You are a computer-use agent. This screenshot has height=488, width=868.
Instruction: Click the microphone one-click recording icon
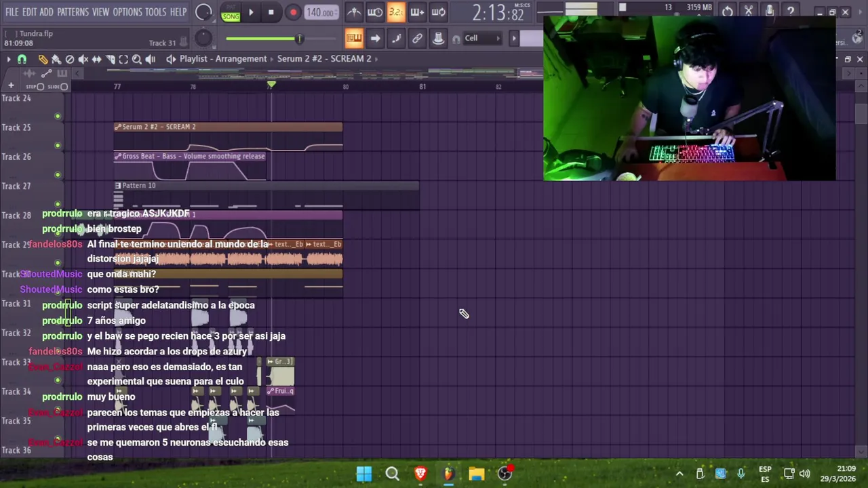coord(770,12)
